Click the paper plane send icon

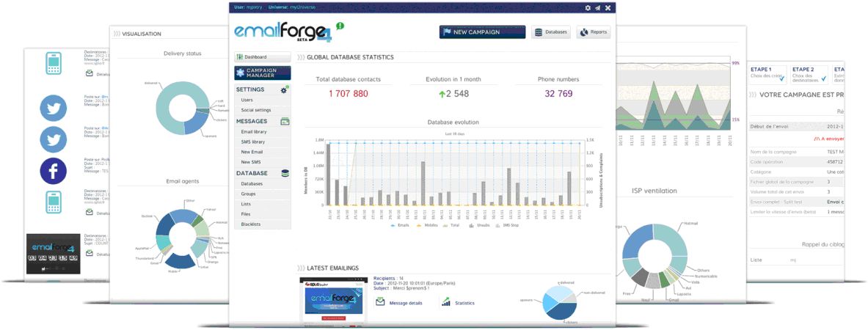coord(598,7)
